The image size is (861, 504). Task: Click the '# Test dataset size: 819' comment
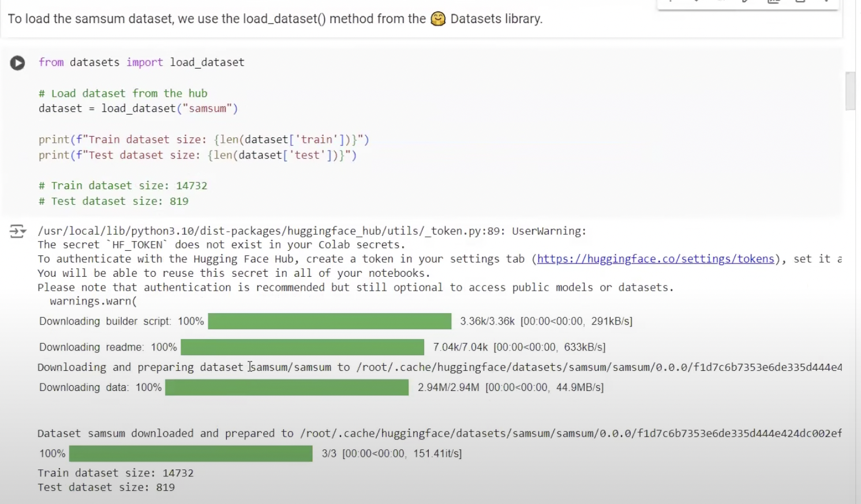click(114, 201)
